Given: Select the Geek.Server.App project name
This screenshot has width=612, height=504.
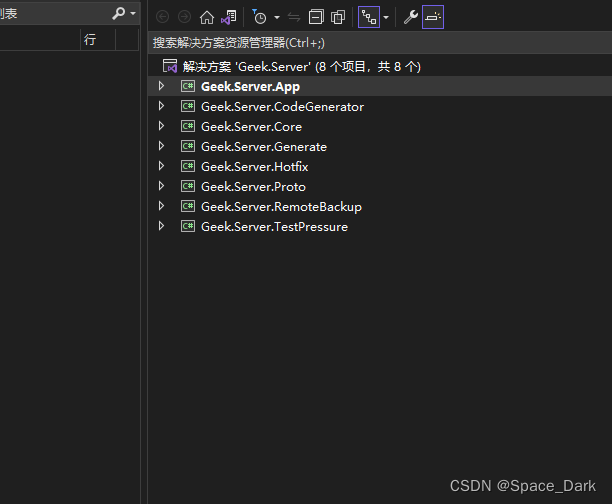Looking at the screenshot, I should point(250,87).
